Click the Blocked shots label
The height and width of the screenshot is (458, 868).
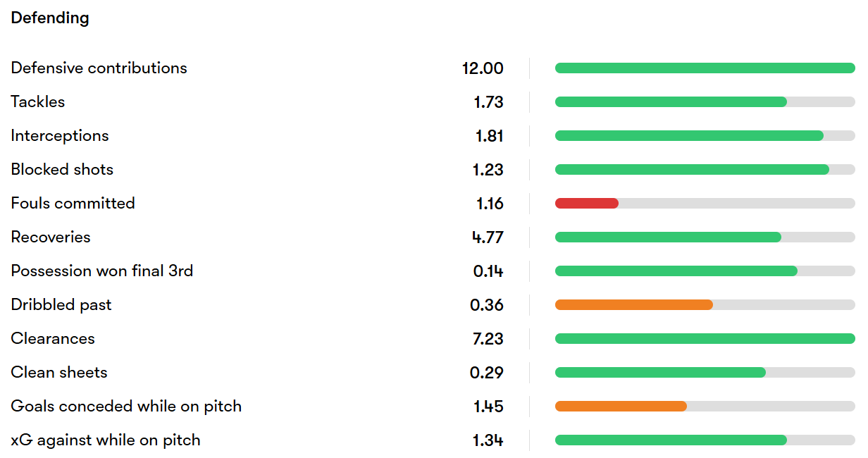(x=62, y=170)
